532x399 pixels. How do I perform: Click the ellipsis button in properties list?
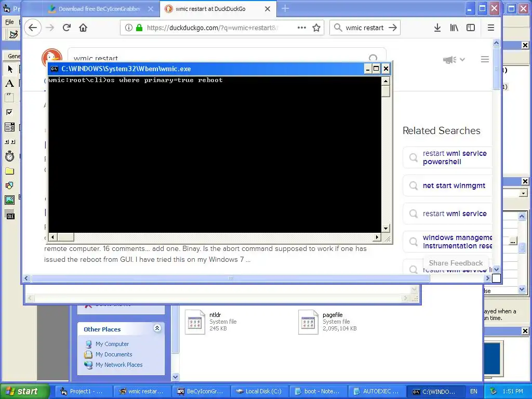(x=513, y=241)
